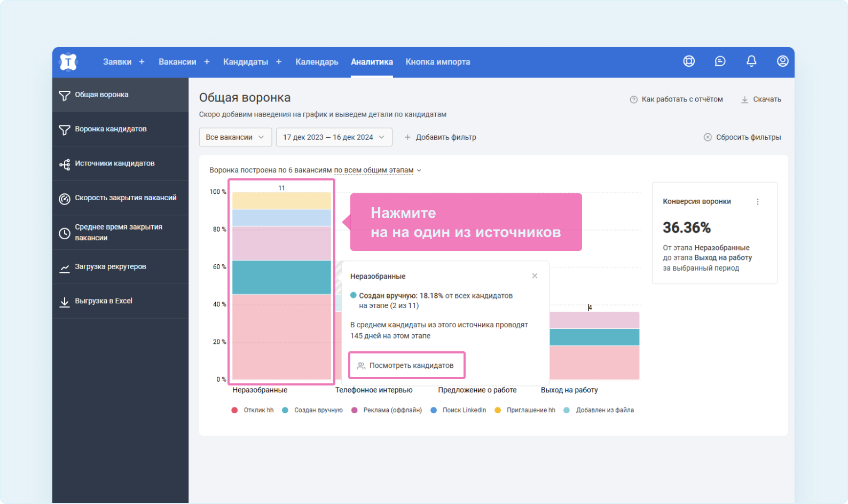Image resolution: width=848 pixels, height=504 pixels.
Task: Add a new candidate with plus icon
Action: (x=279, y=62)
